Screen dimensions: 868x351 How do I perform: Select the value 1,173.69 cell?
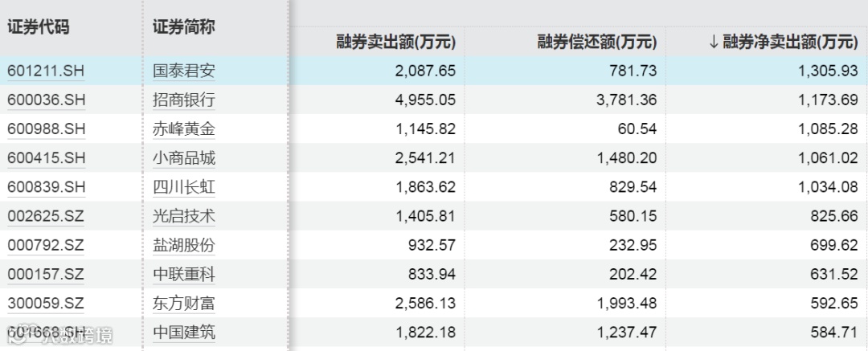(829, 100)
